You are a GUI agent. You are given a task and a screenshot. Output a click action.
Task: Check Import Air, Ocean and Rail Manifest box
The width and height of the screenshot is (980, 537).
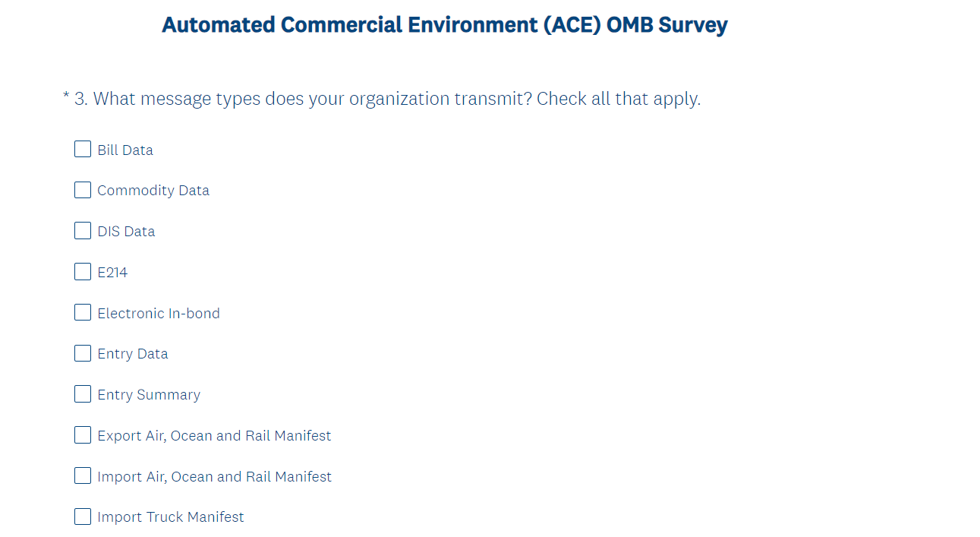point(83,476)
